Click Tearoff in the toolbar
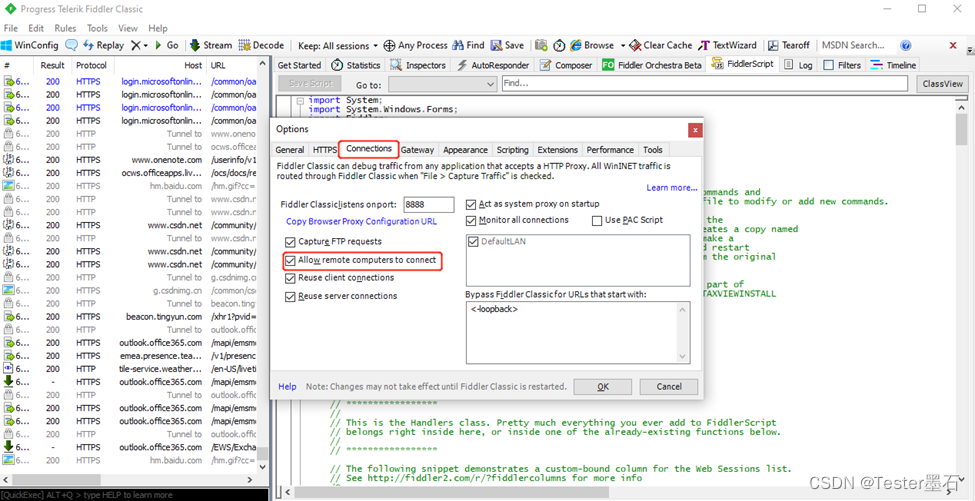975x501 pixels. (789, 45)
